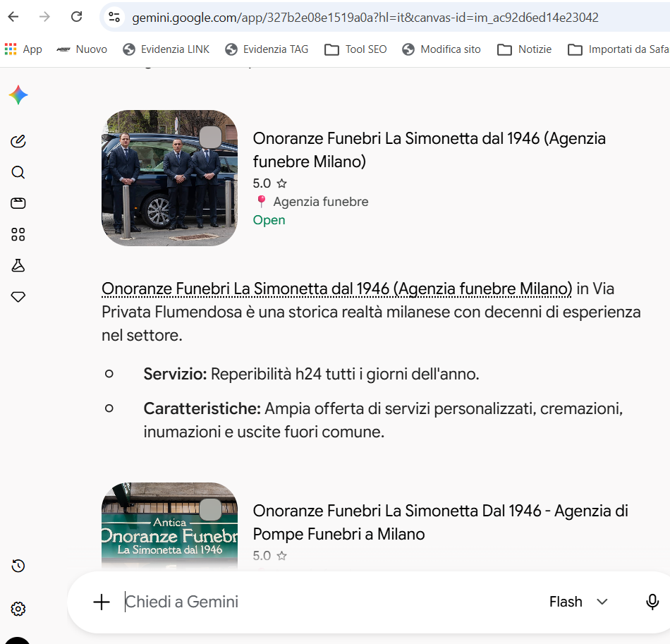Go back using the browser back arrow
This screenshot has width=670, height=644.
(x=13, y=17)
